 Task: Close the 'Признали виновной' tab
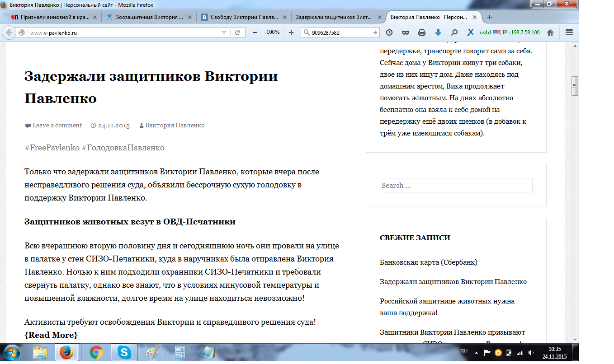[95, 17]
